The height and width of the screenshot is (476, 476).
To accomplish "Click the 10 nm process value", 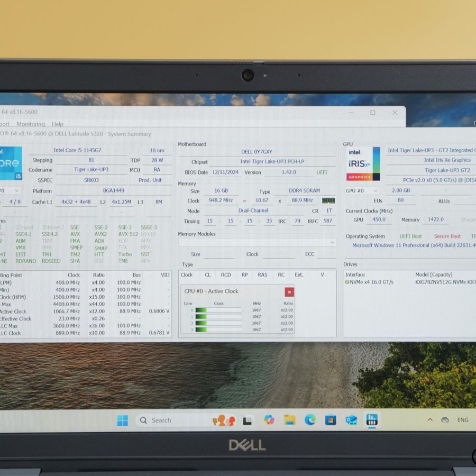I will (157, 150).
